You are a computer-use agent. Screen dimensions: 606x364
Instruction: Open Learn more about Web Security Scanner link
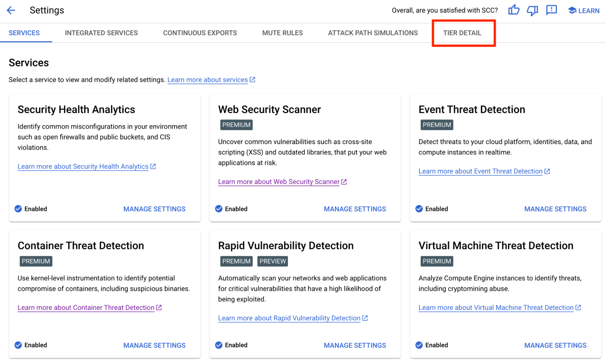[279, 182]
